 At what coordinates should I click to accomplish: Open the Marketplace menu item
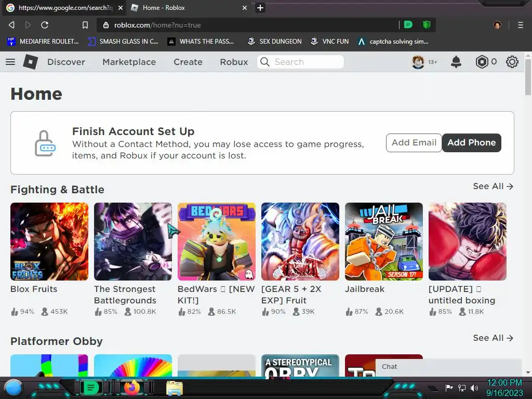pyautogui.click(x=129, y=62)
